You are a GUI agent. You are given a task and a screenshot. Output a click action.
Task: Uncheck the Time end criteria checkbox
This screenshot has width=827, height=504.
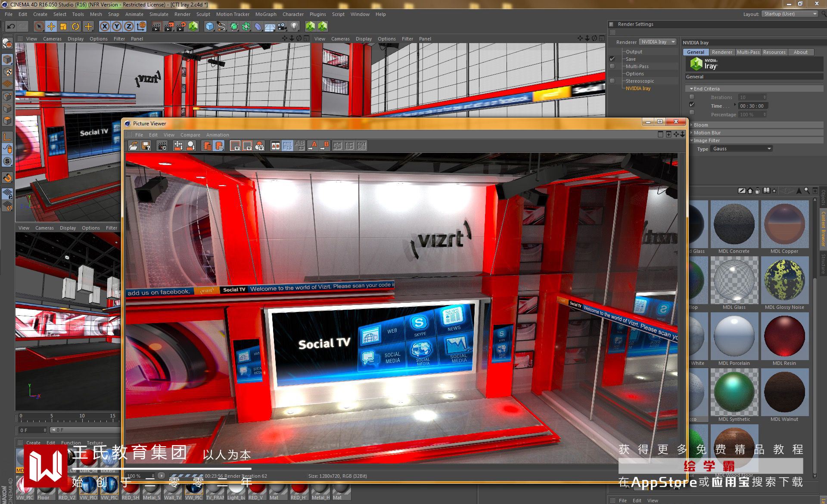pos(692,105)
